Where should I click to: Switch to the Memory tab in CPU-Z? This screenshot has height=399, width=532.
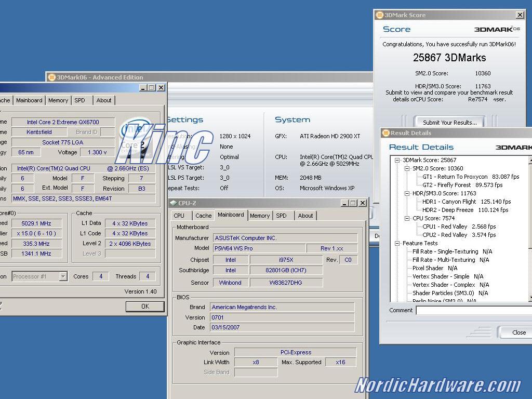coord(259,216)
